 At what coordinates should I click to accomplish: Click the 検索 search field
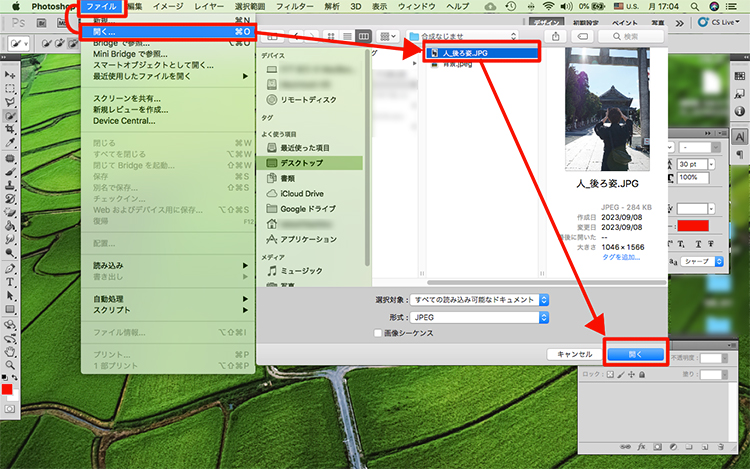(x=631, y=36)
